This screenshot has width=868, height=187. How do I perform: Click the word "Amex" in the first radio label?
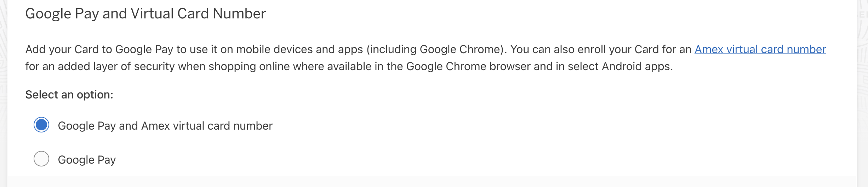tap(155, 126)
